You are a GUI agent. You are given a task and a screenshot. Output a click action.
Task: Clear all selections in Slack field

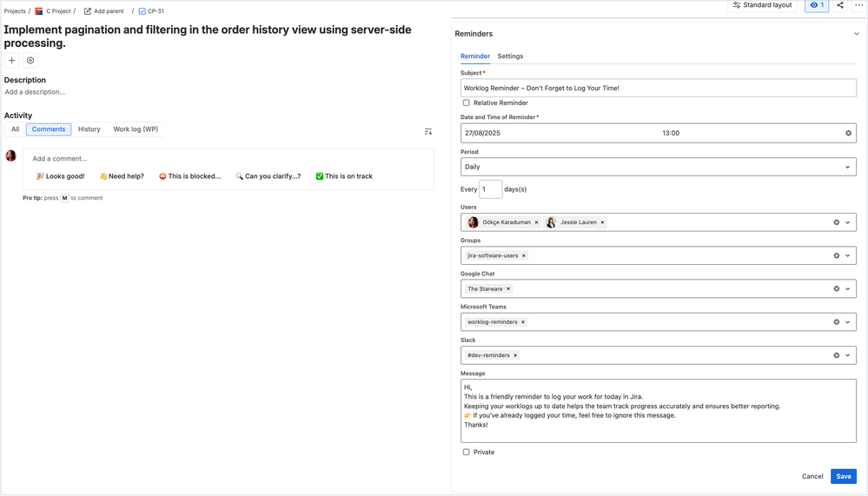click(837, 355)
